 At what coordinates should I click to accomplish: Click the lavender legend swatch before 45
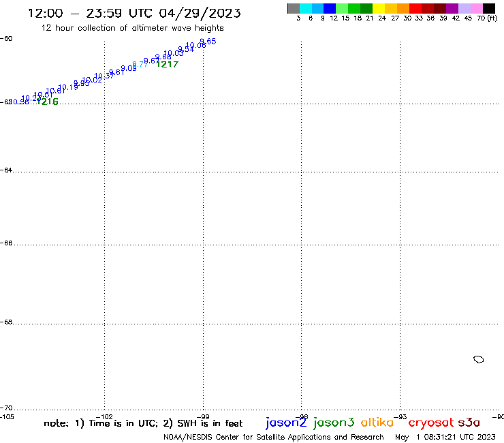point(464,8)
